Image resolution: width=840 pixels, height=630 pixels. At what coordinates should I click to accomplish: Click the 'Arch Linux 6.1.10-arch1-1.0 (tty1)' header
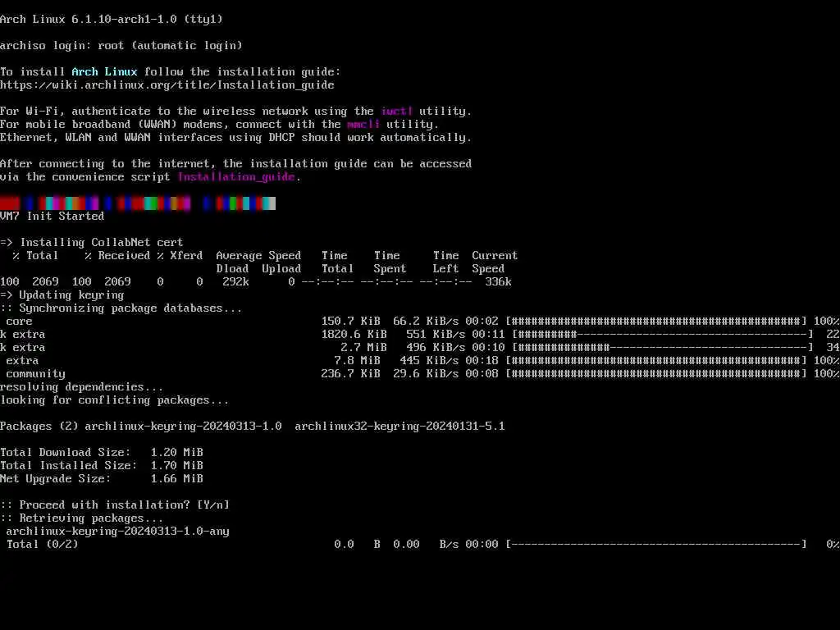click(x=112, y=20)
